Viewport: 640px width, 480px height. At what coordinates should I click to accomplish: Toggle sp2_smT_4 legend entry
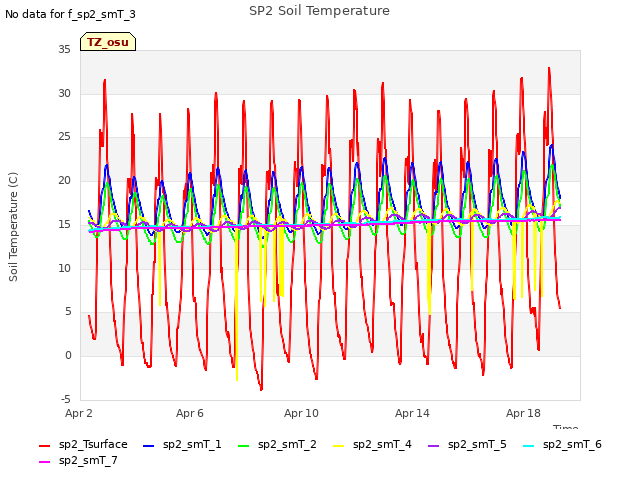(372, 444)
